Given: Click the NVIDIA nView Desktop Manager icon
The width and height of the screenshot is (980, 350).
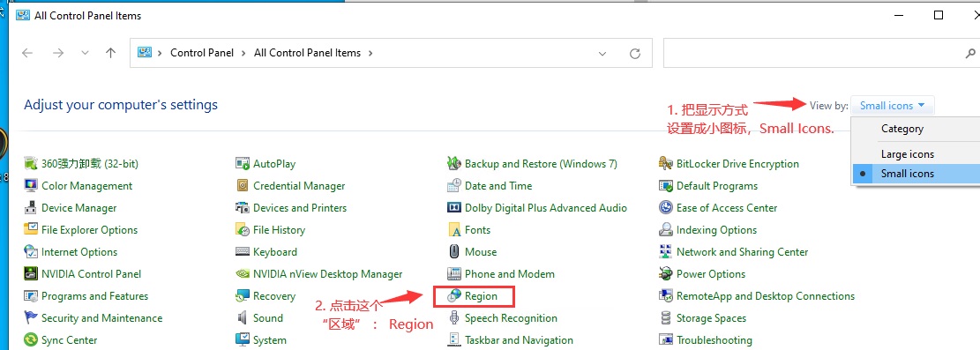Looking at the screenshot, I should coord(243,274).
